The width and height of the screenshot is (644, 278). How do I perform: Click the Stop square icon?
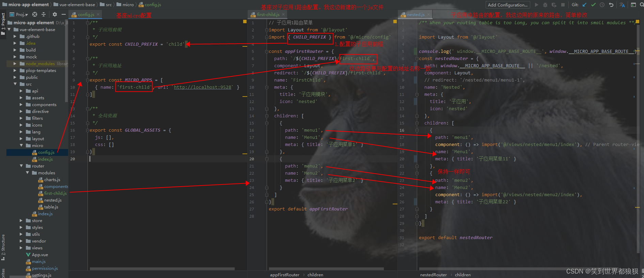pos(563,5)
